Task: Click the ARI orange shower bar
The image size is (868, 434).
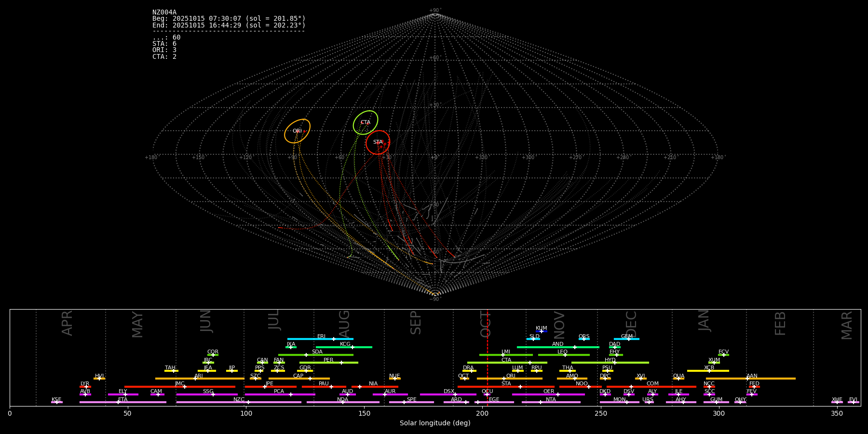Action: tap(200, 379)
